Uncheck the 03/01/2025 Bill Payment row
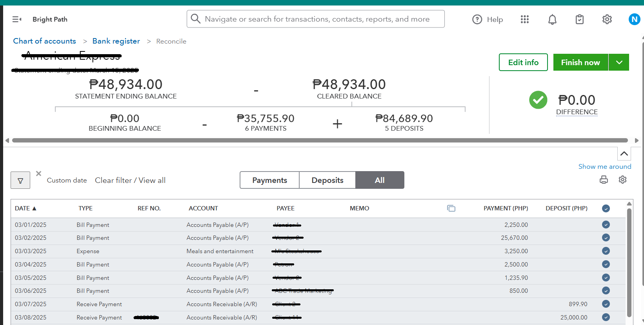The width and height of the screenshot is (644, 325). click(606, 225)
